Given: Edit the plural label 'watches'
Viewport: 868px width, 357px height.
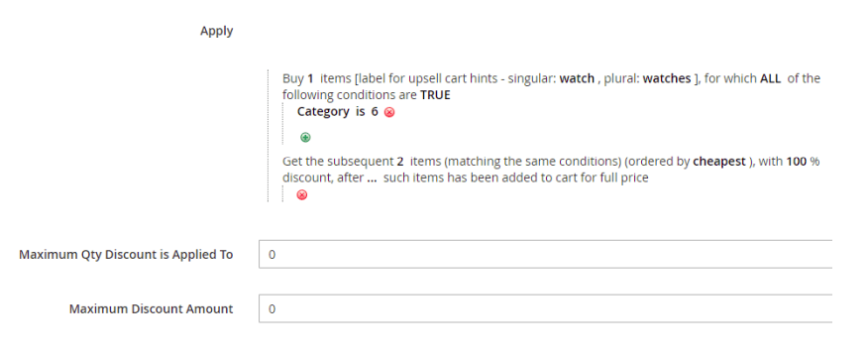Looking at the screenshot, I should [667, 78].
